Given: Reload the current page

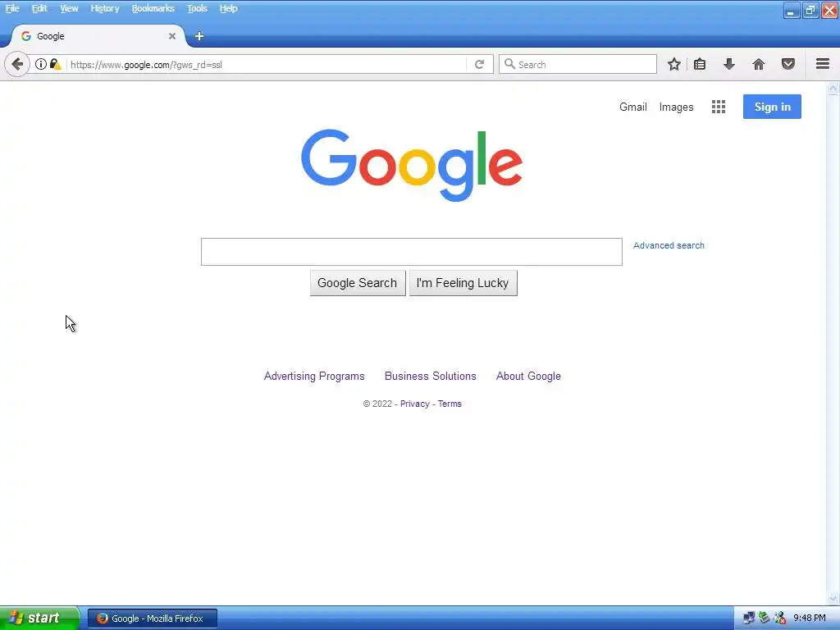Looking at the screenshot, I should pyautogui.click(x=479, y=65).
